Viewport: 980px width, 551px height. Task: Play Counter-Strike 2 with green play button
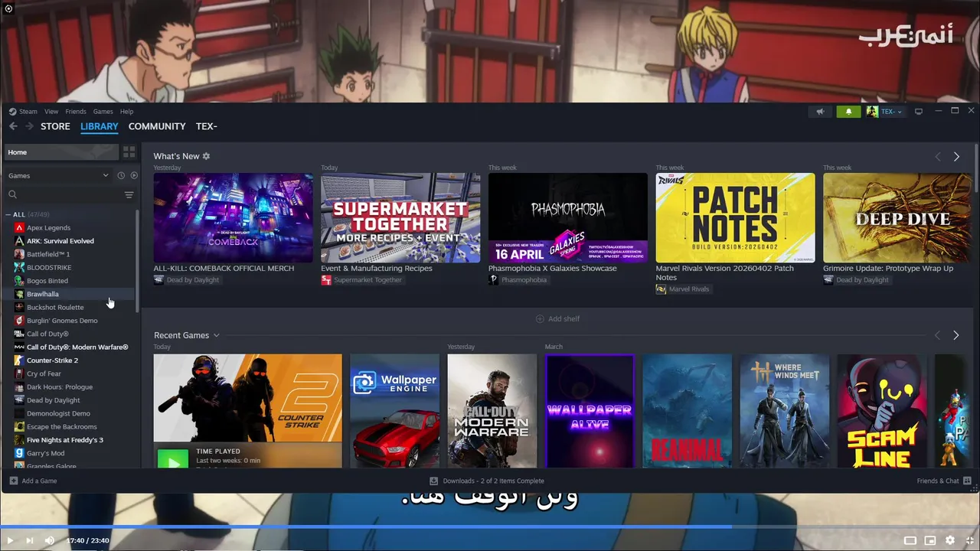(172, 460)
